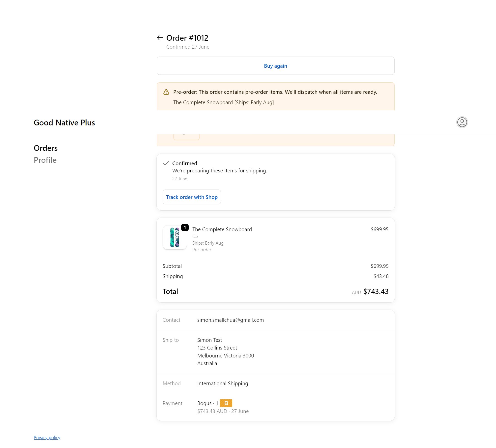
Task: Click the Good Native Plus store name
Action: (64, 123)
